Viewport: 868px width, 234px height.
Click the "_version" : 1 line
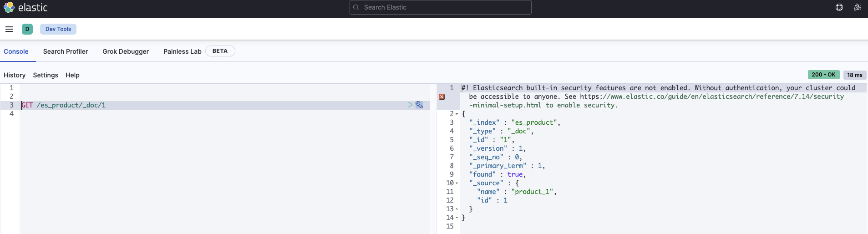[x=497, y=148]
